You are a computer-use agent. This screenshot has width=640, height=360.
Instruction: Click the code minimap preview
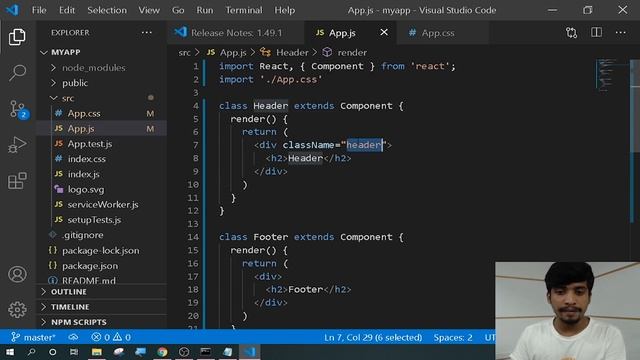pos(608,76)
